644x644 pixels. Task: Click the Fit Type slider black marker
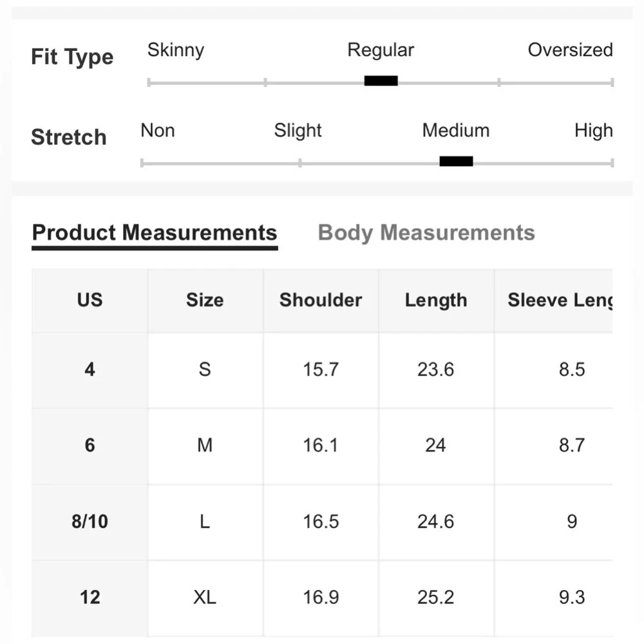[x=381, y=81]
